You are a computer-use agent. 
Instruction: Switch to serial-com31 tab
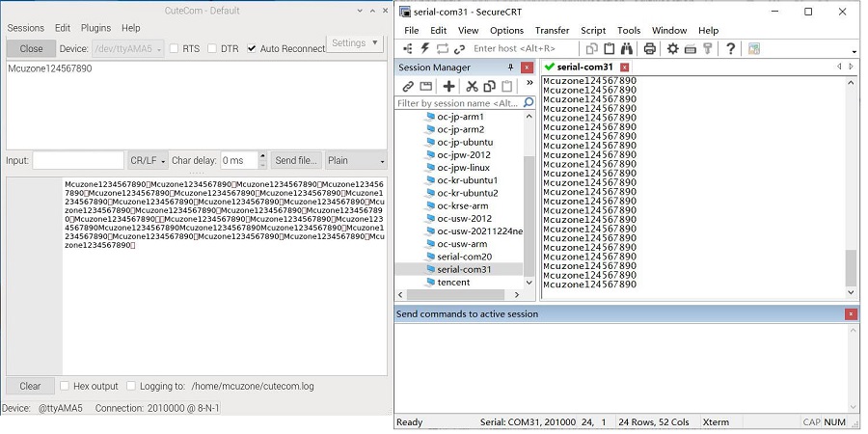tap(584, 67)
